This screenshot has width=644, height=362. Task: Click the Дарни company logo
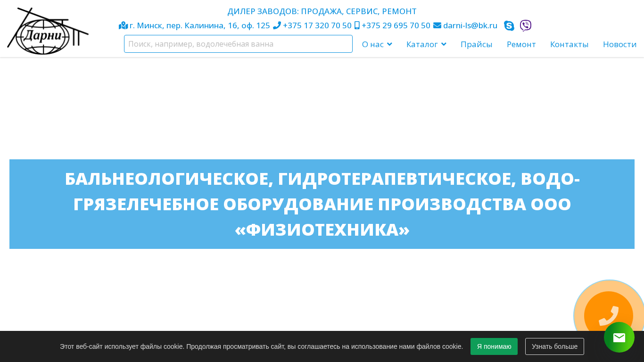[48, 31]
